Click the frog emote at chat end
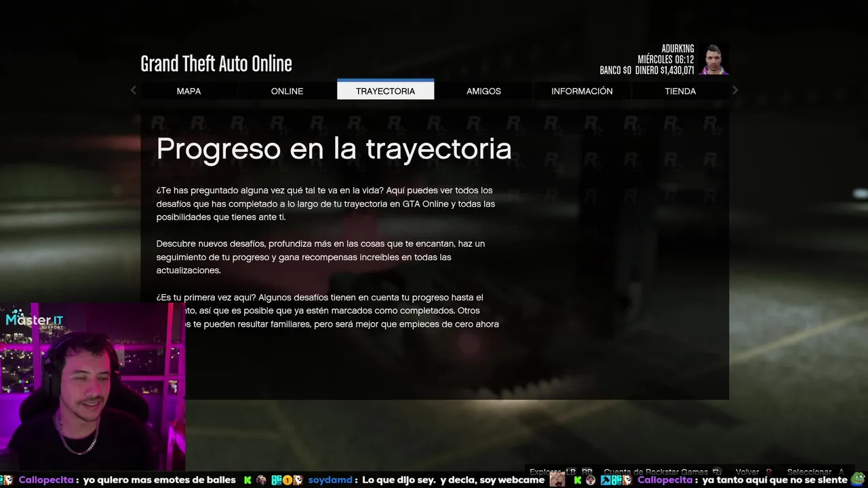Viewport: 868px width, 488px height. coord(859,479)
